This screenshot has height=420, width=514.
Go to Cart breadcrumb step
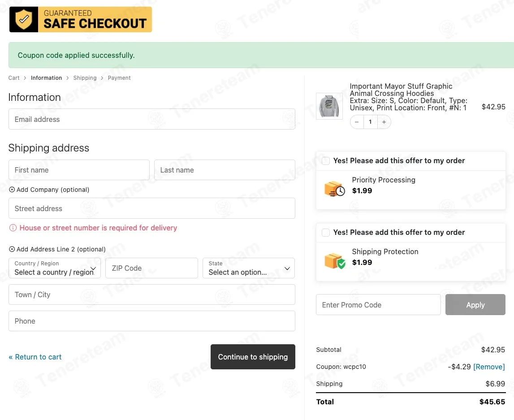[14, 78]
